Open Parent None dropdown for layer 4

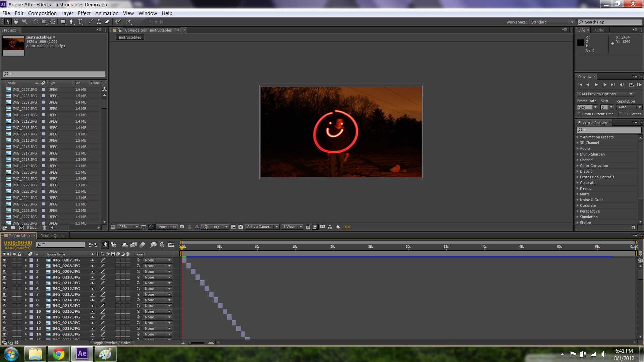coord(157,277)
